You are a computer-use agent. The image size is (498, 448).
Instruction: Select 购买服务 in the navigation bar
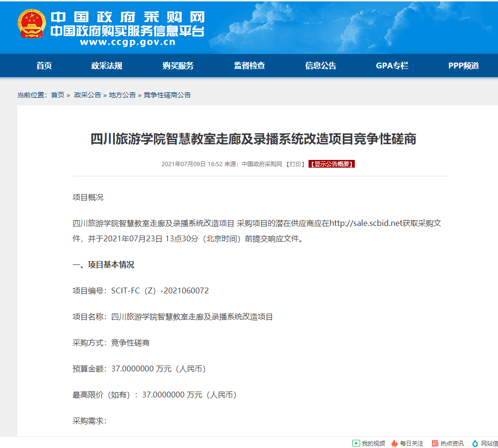pyautogui.click(x=178, y=66)
